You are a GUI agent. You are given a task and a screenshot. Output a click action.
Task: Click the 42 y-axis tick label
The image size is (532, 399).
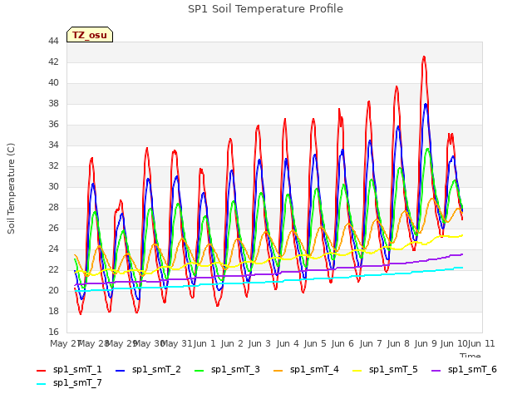[x=53, y=62]
